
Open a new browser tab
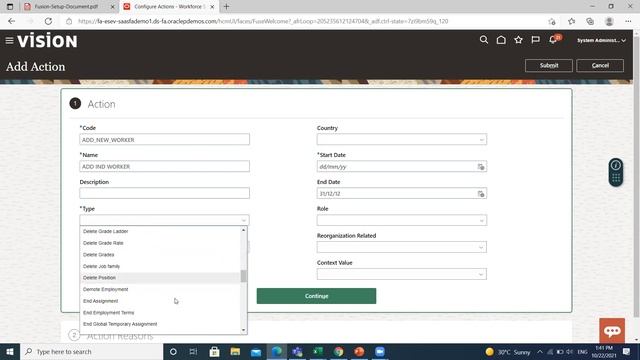(x=227, y=7)
